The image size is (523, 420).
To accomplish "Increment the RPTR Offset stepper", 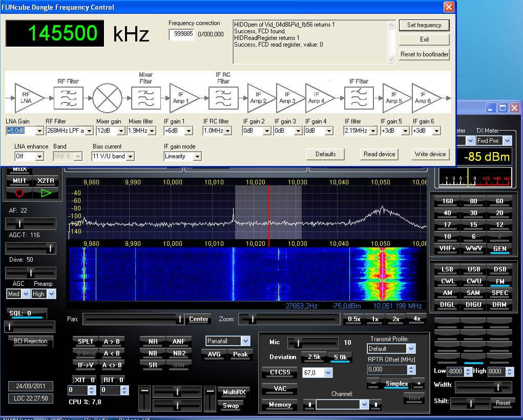I will (x=411, y=368).
